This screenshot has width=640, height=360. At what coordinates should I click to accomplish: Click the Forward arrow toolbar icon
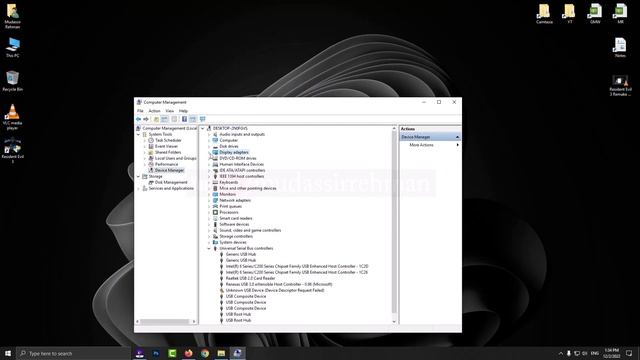coord(146,119)
